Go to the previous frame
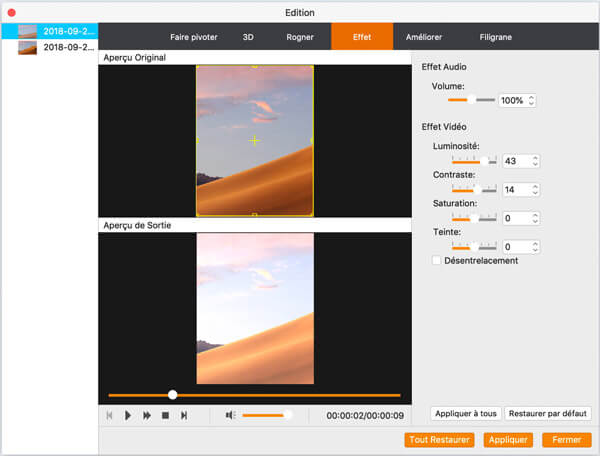600x456 pixels. coord(109,415)
